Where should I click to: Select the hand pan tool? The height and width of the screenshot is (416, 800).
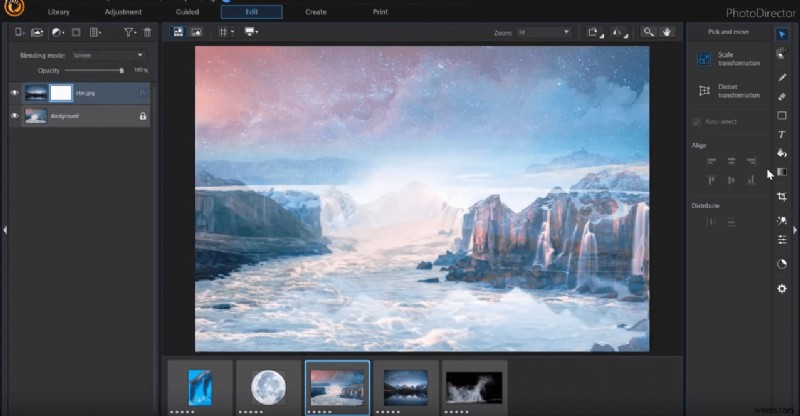coord(666,32)
